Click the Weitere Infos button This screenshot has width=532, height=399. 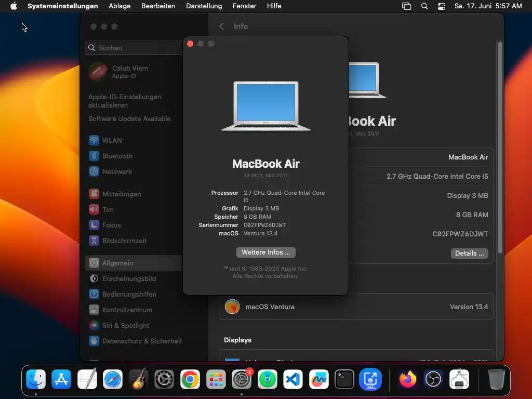265,252
